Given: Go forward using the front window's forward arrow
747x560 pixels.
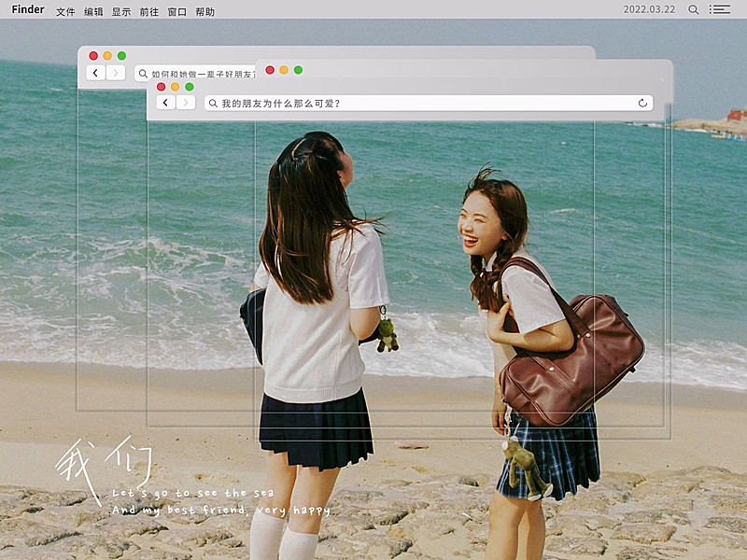Looking at the screenshot, I should (x=185, y=102).
